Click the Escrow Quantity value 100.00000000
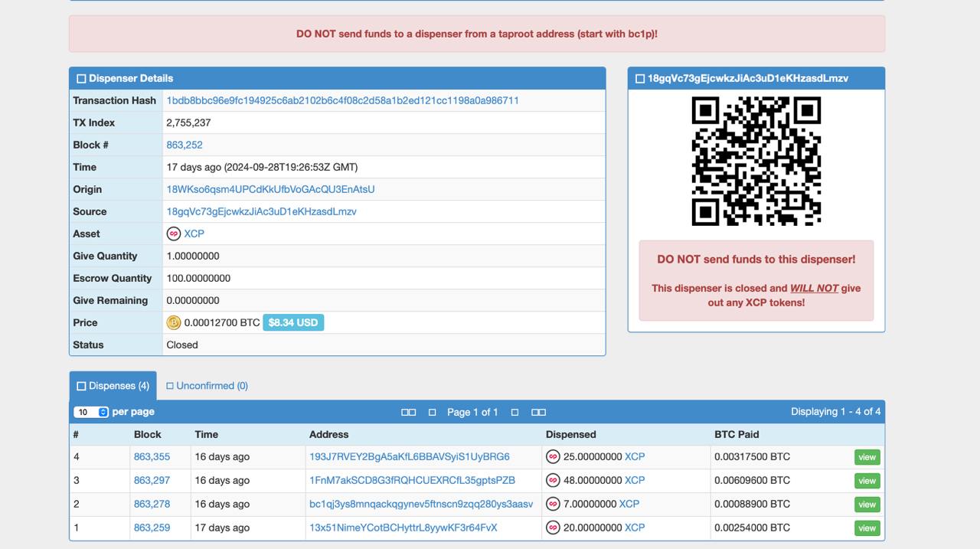Image resolution: width=980 pixels, height=549 pixels. pos(198,278)
